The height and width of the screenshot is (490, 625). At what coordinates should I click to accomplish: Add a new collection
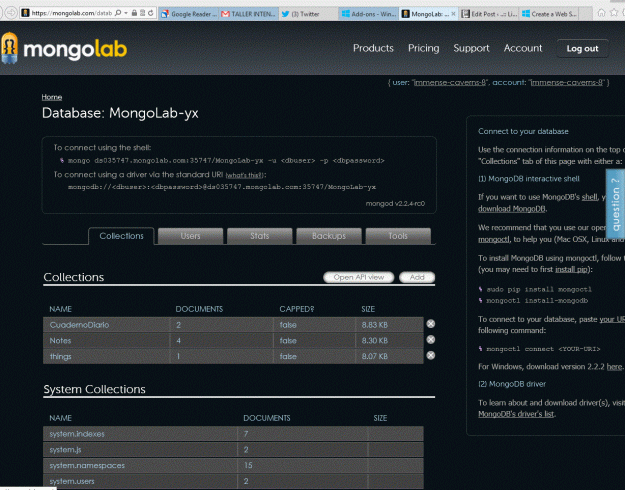417,277
